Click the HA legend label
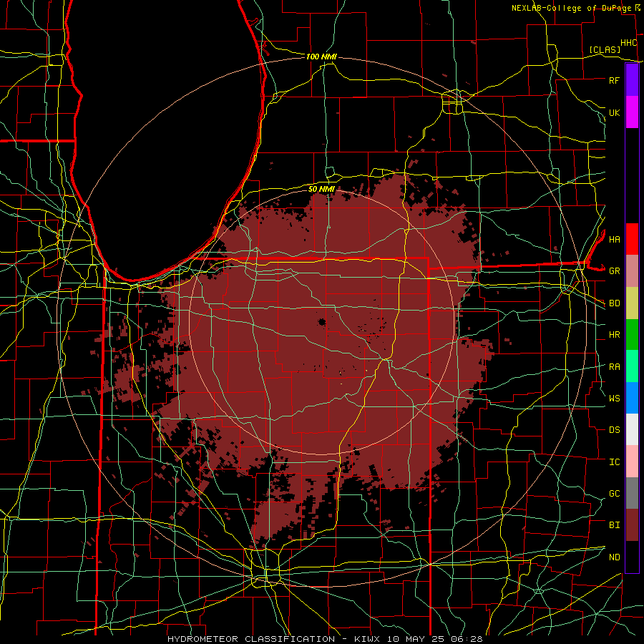The width and height of the screenshot is (644, 644). coord(614,240)
